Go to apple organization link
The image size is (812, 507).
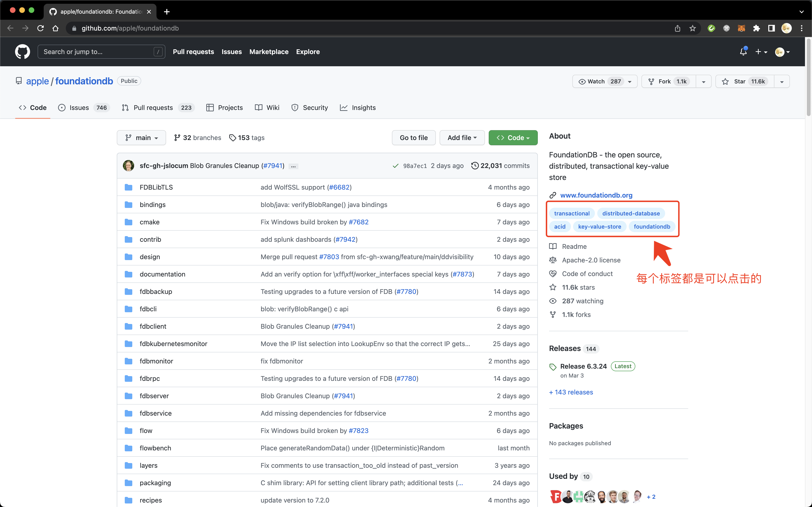point(38,81)
